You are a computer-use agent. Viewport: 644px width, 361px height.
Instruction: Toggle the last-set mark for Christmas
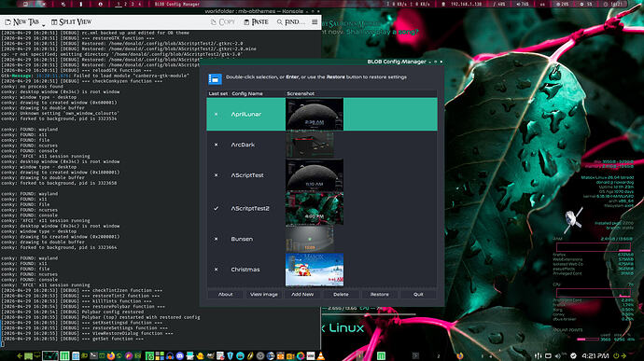(x=216, y=270)
